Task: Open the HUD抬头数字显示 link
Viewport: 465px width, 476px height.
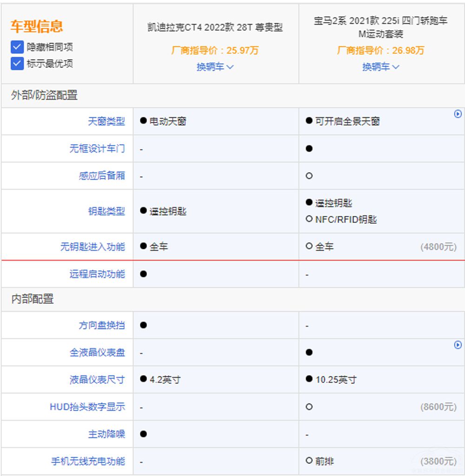Action: pyautogui.click(x=87, y=407)
